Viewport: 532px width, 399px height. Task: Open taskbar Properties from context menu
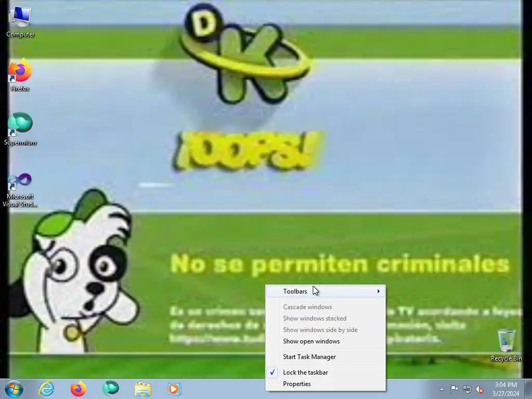point(325,384)
